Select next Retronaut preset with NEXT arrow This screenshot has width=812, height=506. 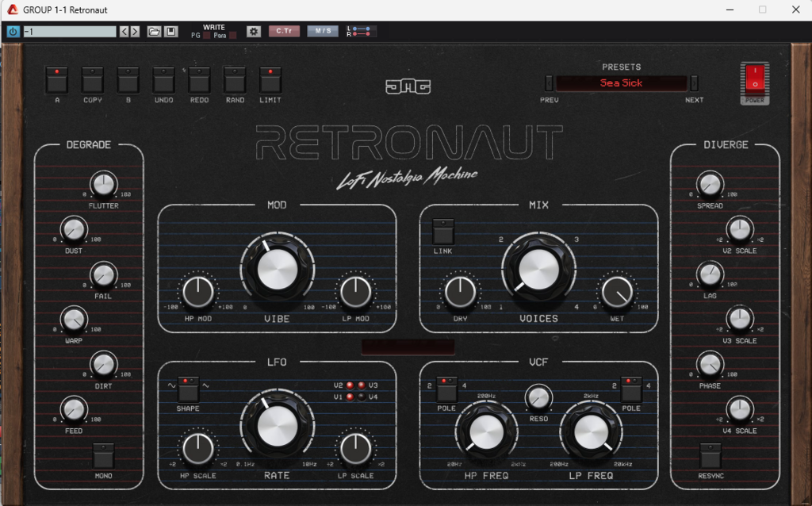pos(694,82)
